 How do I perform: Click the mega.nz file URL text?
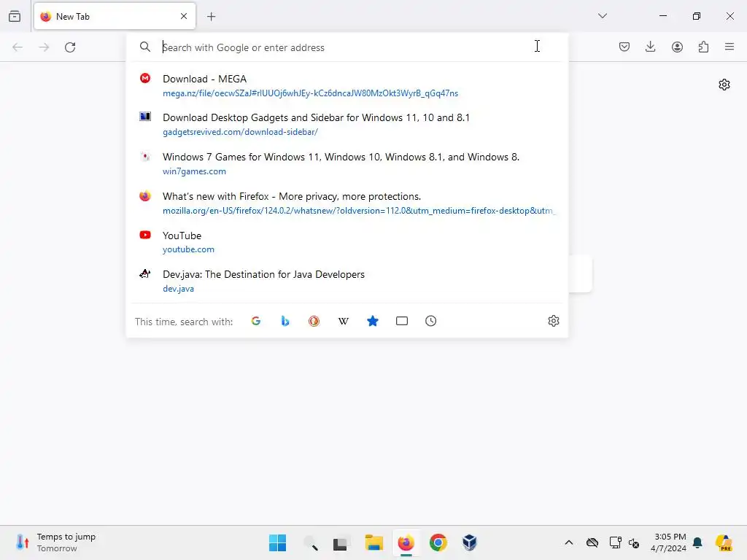click(x=310, y=93)
